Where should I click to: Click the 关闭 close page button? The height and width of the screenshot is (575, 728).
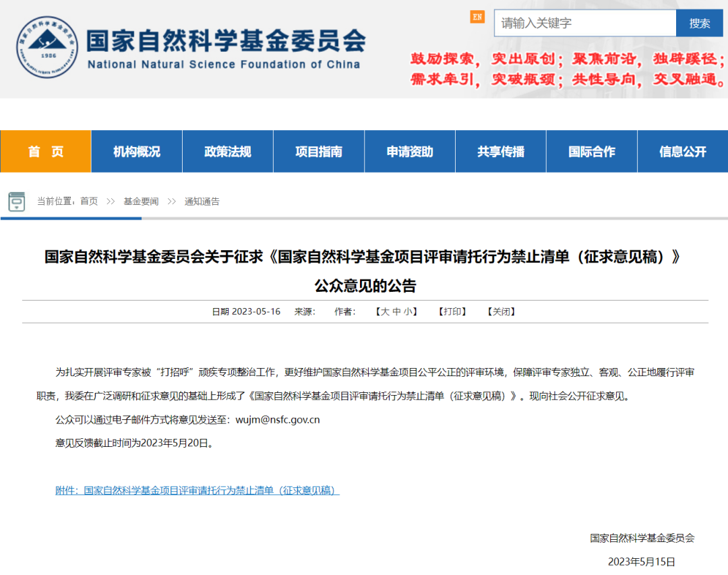pos(501,311)
